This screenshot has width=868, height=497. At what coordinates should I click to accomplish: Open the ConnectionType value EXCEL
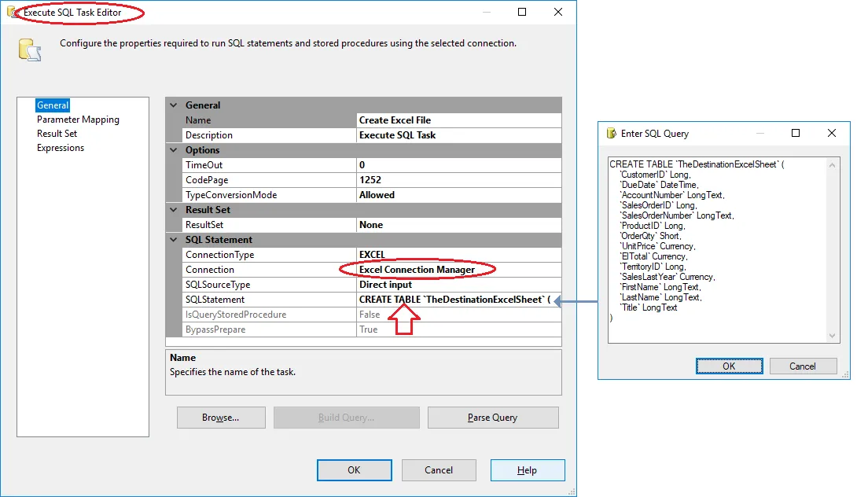click(459, 255)
